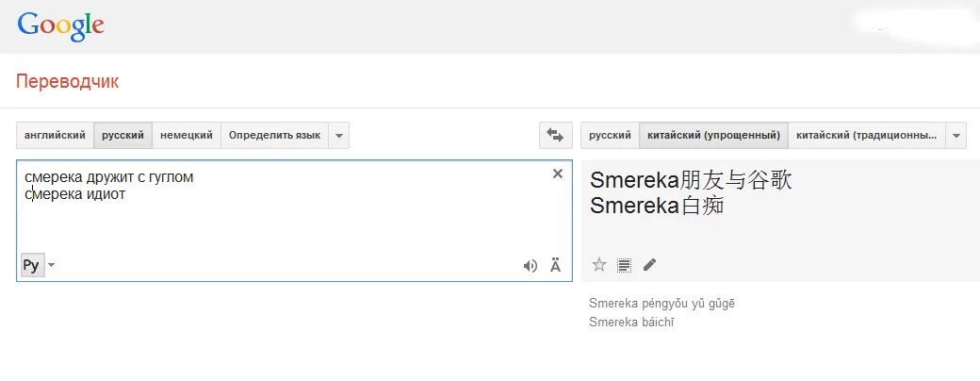The height and width of the screenshot is (381, 980).
Task: Open the special characters Ä keyboard icon
Action: pyautogui.click(x=555, y=266)
